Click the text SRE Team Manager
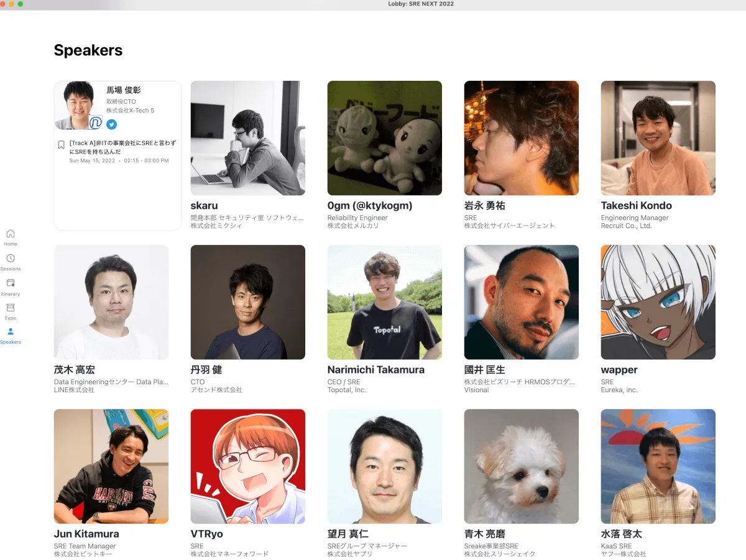 [x=85, y=546]
